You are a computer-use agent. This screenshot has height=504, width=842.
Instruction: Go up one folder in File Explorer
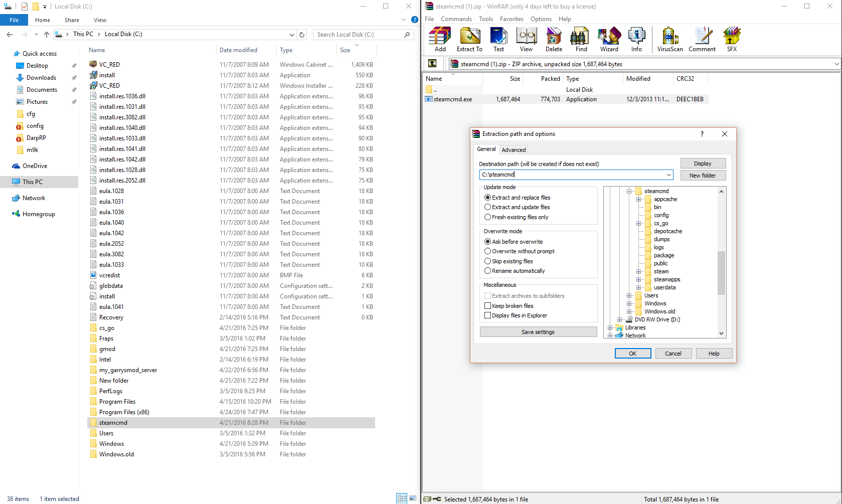tap(47, 35)
